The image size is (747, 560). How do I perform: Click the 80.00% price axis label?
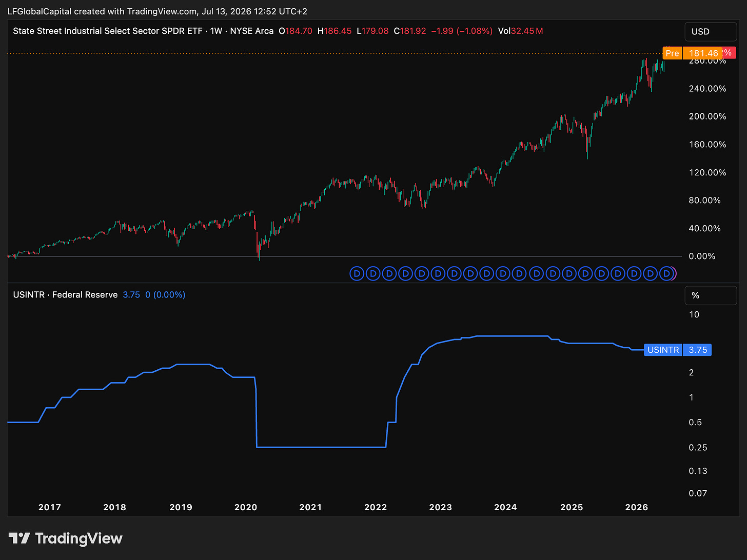tap(704, 200)
